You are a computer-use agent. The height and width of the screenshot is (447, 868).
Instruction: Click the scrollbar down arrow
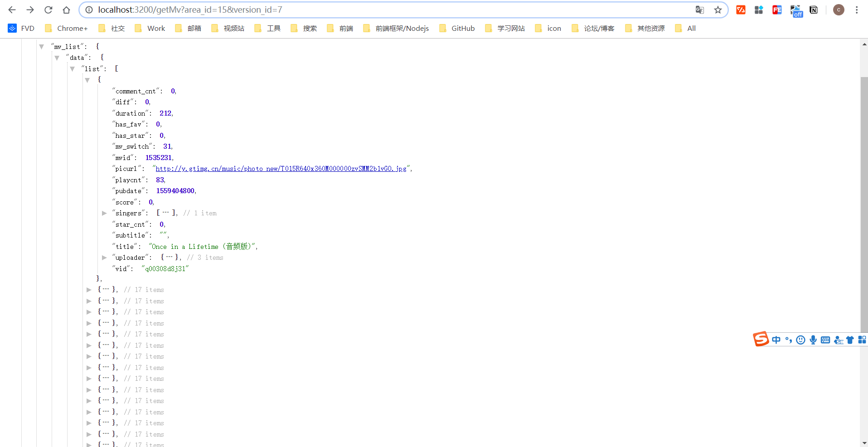(864, 443)
